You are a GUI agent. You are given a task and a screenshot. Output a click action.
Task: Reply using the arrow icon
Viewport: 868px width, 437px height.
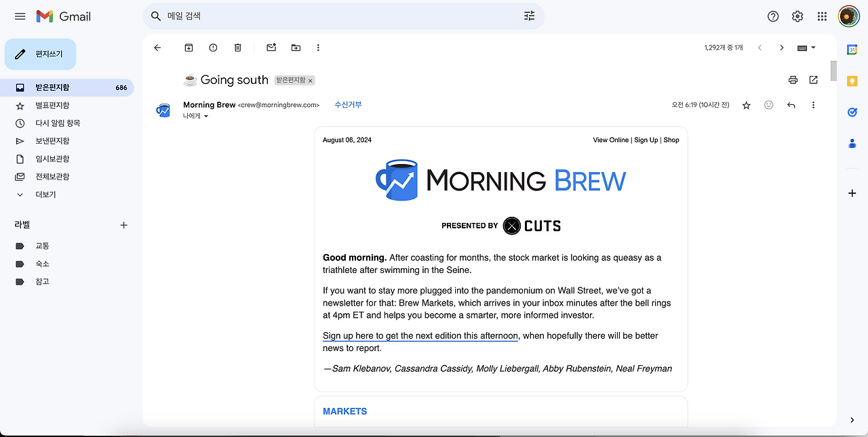791,105
